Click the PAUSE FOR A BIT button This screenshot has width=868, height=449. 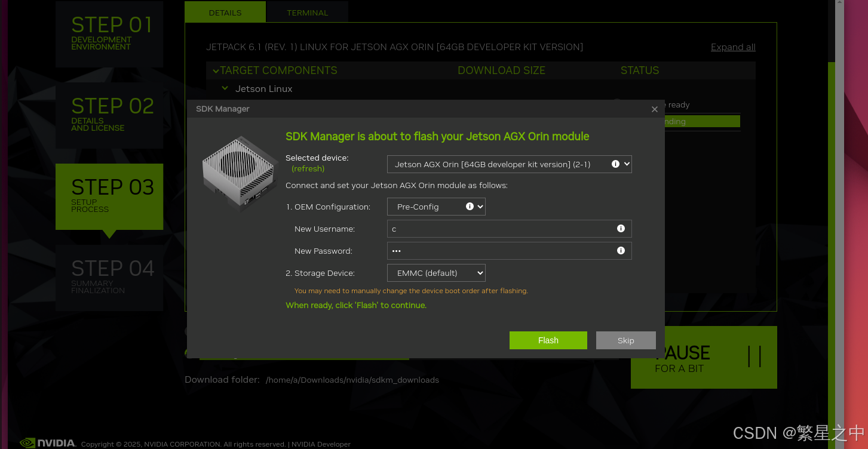[704, 357]
